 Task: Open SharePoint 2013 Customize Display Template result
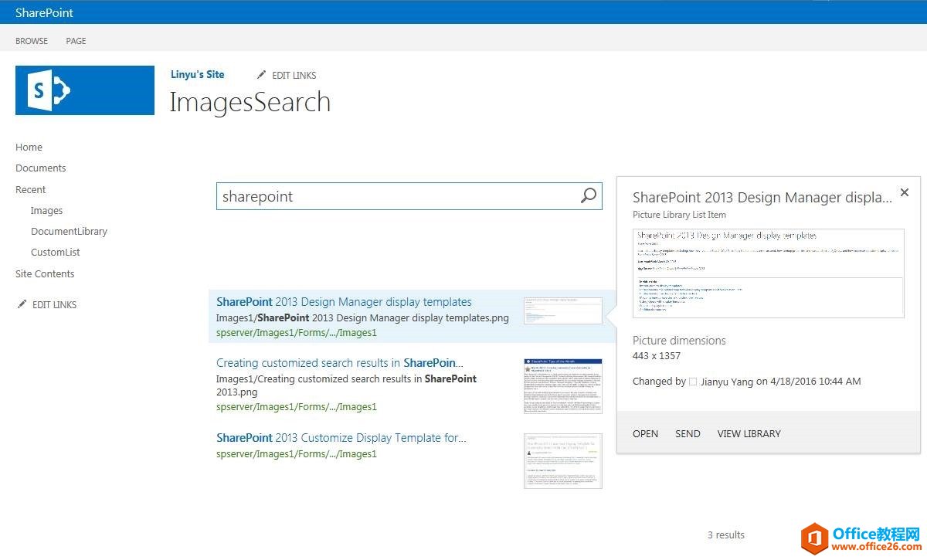(341, 438)
